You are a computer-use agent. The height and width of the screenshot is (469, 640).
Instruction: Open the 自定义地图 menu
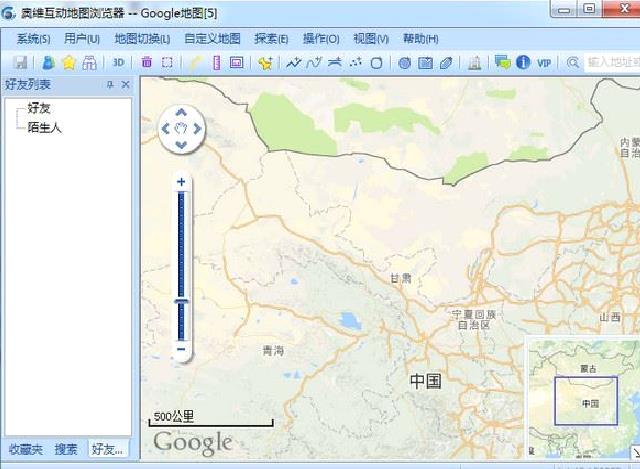pyautogui.click(x=212, y=39)
